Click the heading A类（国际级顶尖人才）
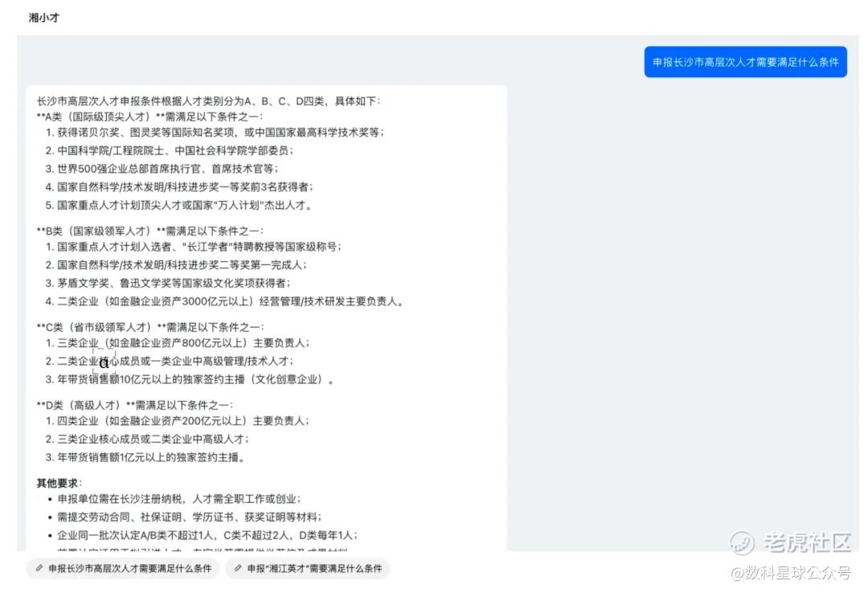The height and width of the screenshot is (593, 868). (149, 117)
